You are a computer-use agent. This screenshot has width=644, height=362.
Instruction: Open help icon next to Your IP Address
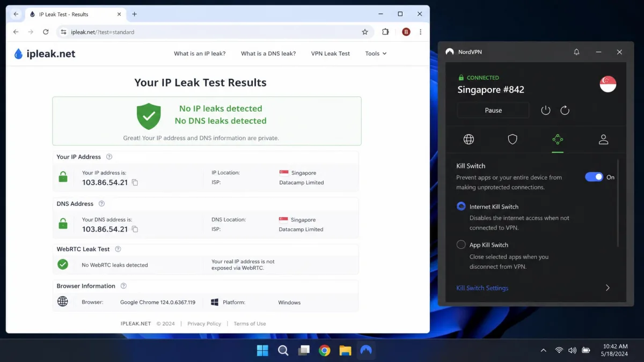click(x=109, y=157)
